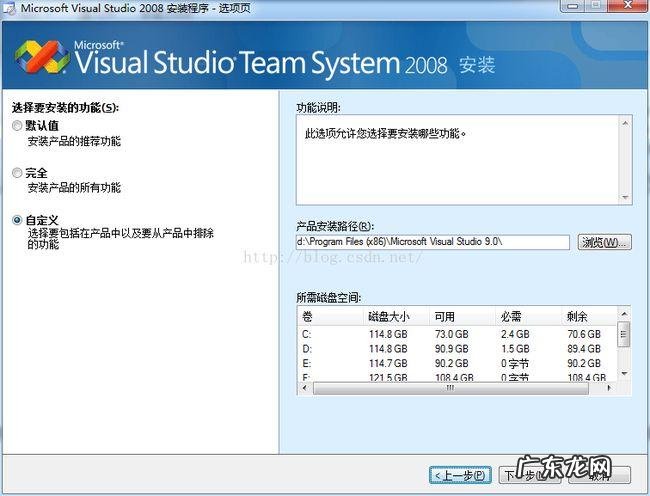Click the 安装产品的所有功能 description text
The height and width of the screenshot is (496, 650).
tap(74, 188)
